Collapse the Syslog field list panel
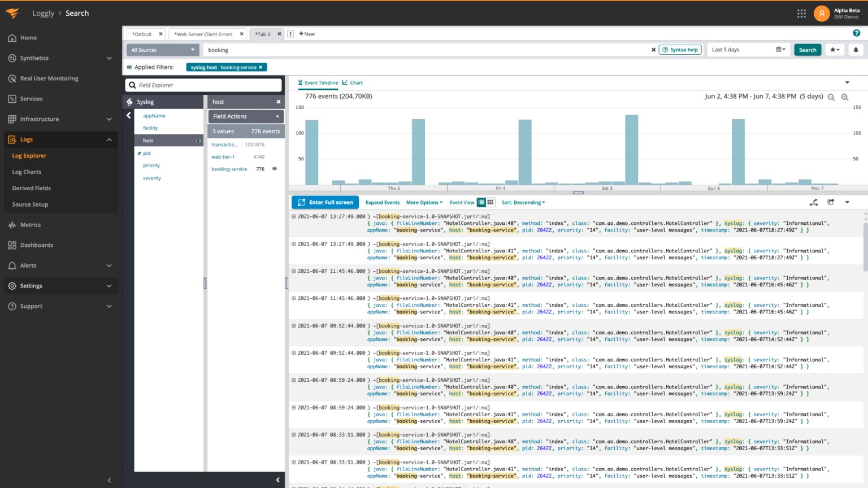 (x=127, y=114)
